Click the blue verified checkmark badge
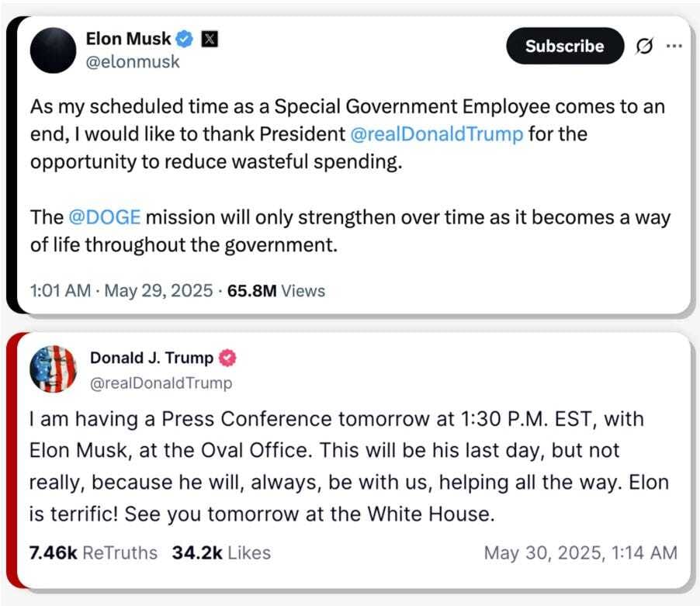This screenshot has height=606, width=700. pyautogui.click(x=184, y=37)
